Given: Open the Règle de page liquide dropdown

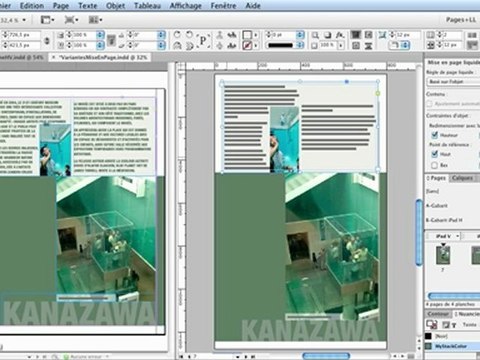Looking at the screenshot, I should (453, 82).
